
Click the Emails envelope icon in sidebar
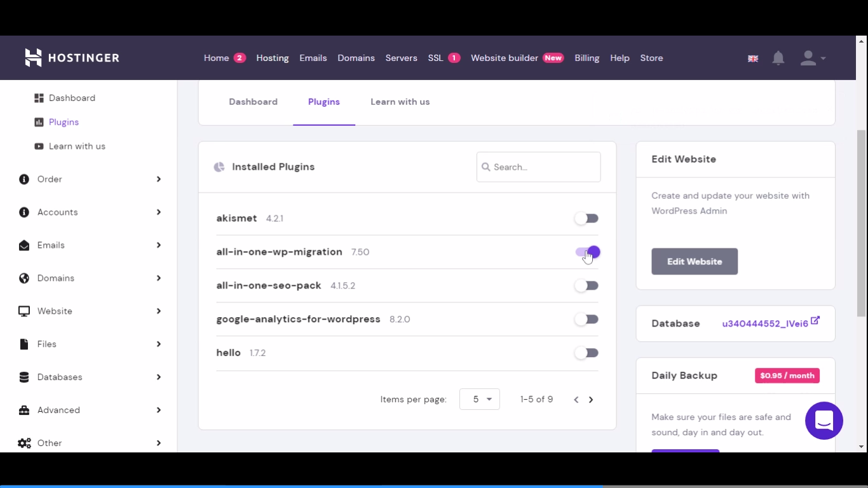click(x=24, y=245)
